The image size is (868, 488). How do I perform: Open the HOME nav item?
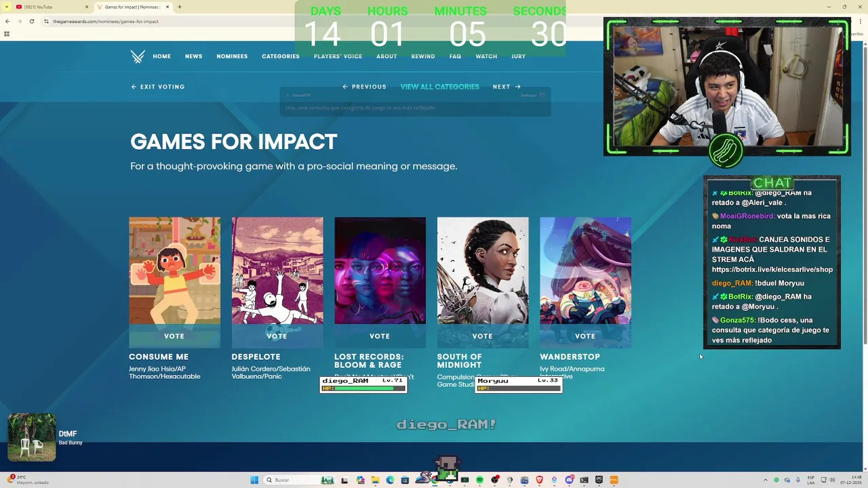pyautogui.click(x=162, y=56)
